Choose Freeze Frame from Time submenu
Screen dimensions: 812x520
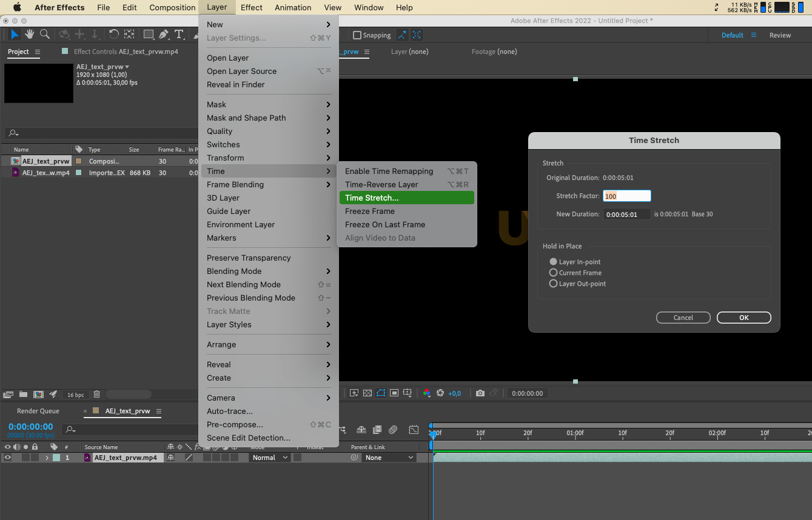[x=370, y=211]
